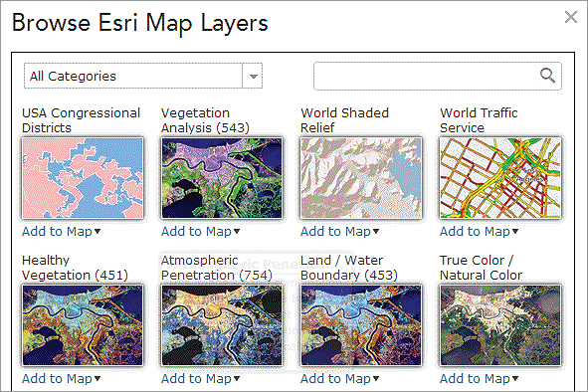Select the Vegetation Analysis thumbnail image
The image size is (588, 392).
[x=222, y=178]
